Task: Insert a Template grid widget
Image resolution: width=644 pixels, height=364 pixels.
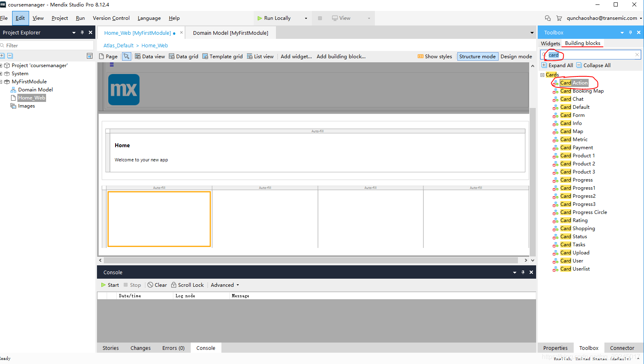Action: pyautogui.click(x=223, y=57)
